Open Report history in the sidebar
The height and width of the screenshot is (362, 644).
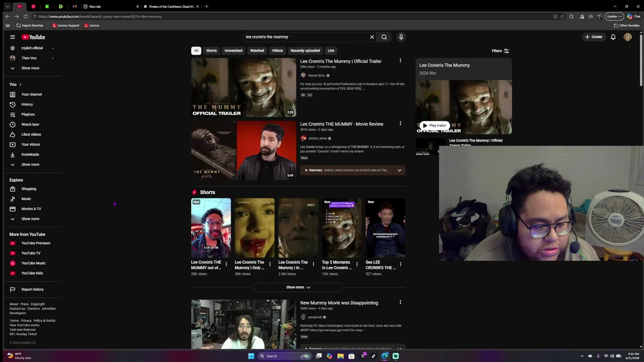32,289
